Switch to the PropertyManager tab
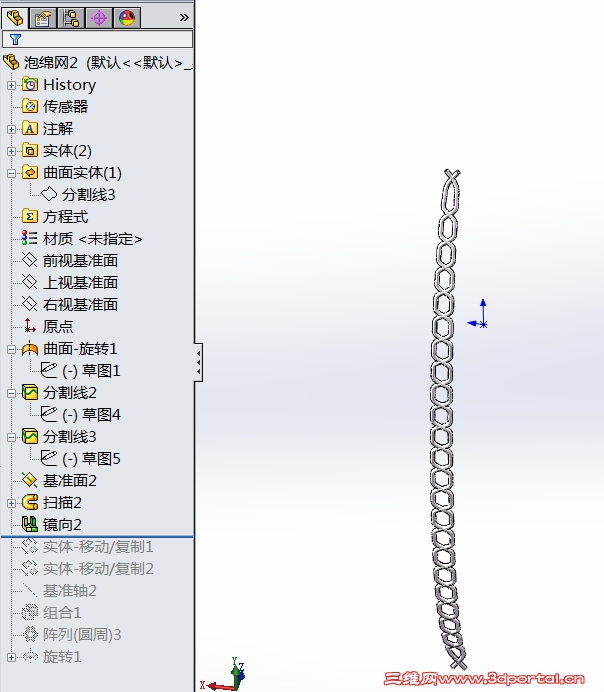The width and height of the screenshot is (604, 692). (x=43, y=18)
